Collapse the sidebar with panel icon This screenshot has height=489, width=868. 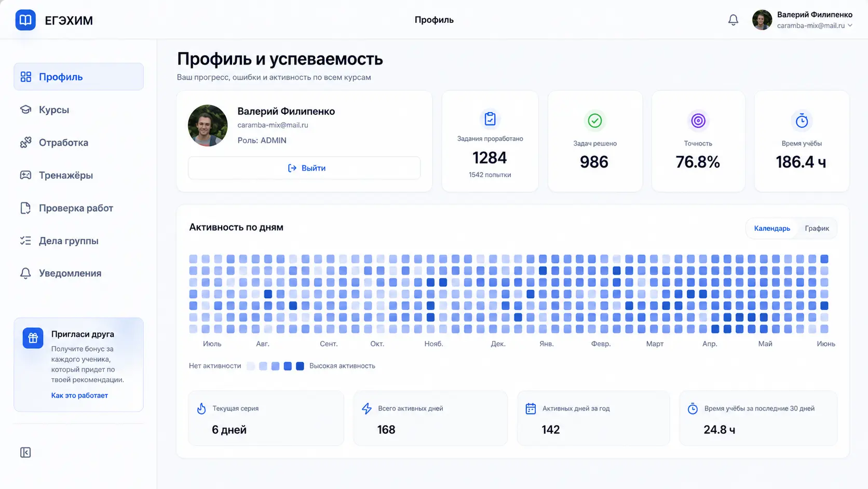point(25,453)
